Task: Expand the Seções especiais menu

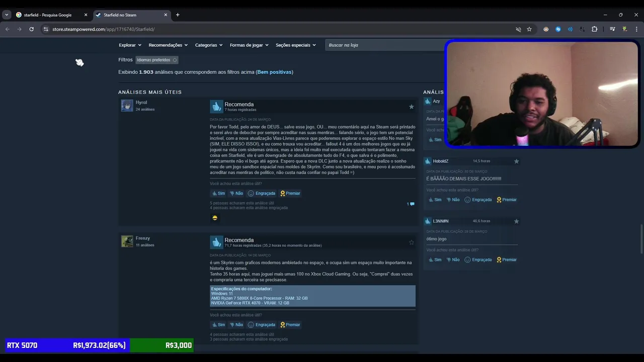Action: tap(296, 45)
